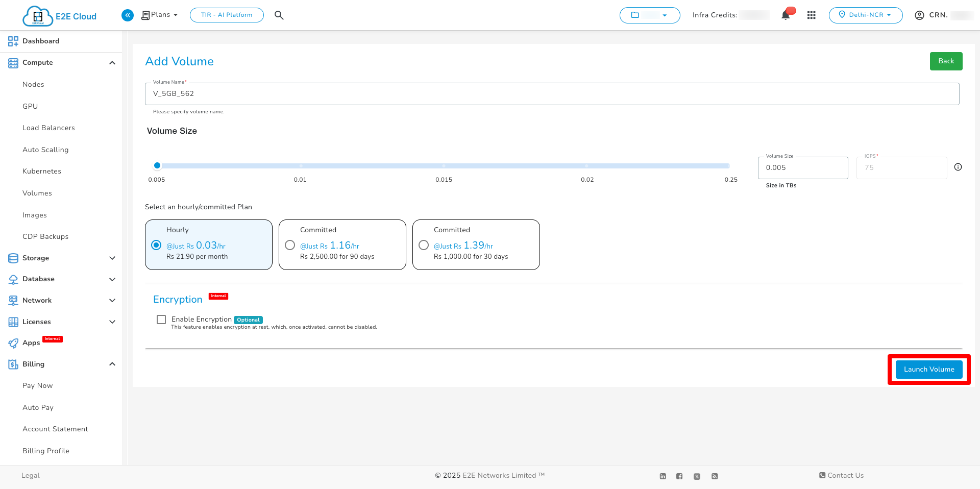Image resolution: width=980 pixels, height=489 pixels.
Task: Open the notifications bell
Action: point(786,15)
